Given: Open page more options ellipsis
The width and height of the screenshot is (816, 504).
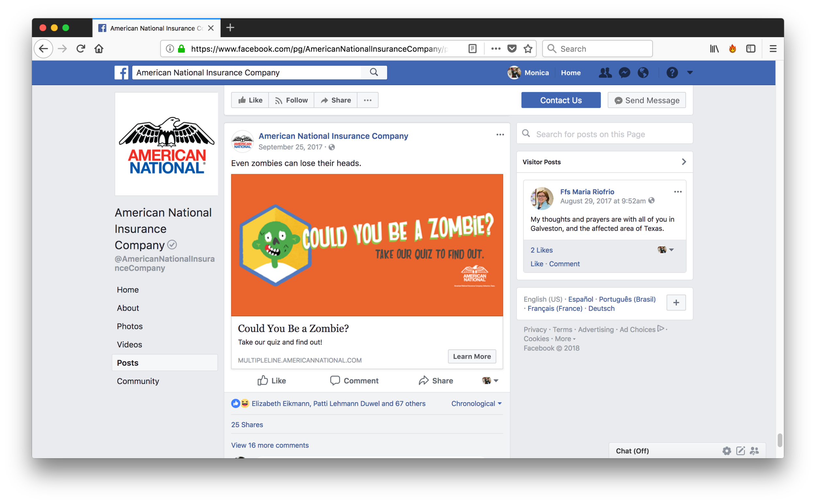Looking at the screenshot, I should pyautogui.click(x=367, y=100).
